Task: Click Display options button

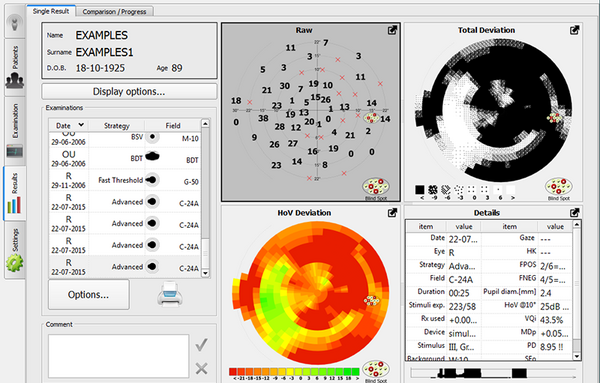Action: (129, 91)
